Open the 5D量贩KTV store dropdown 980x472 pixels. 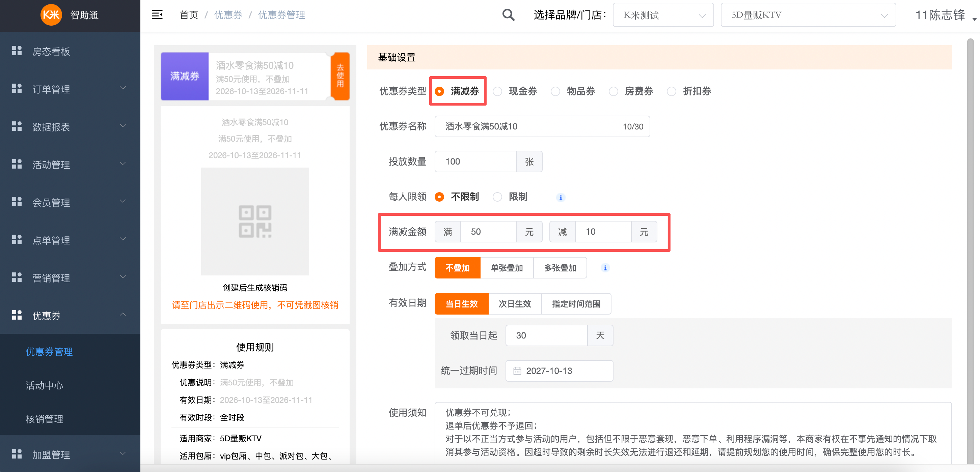[x=808, y=15]
